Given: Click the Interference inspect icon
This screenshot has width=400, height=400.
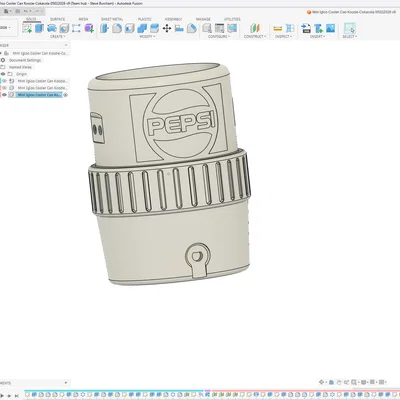Looking at the screenshot, I should click(x=290, y=28).
